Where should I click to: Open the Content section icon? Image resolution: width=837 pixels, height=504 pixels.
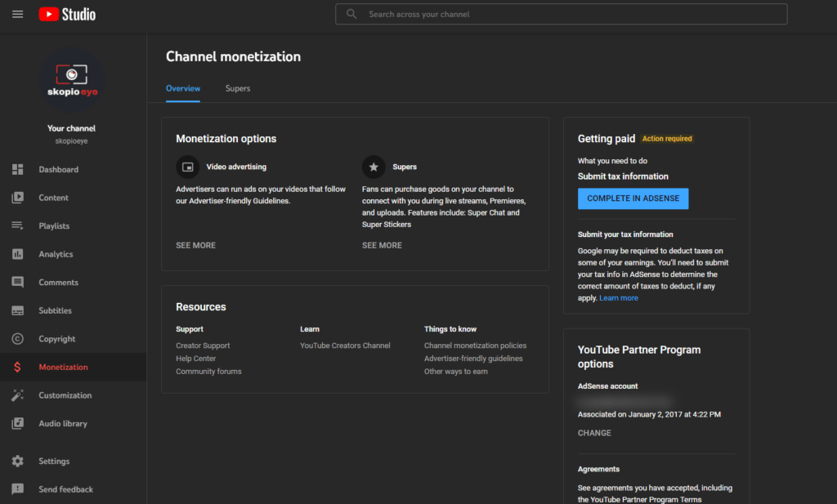coord(18,198)
